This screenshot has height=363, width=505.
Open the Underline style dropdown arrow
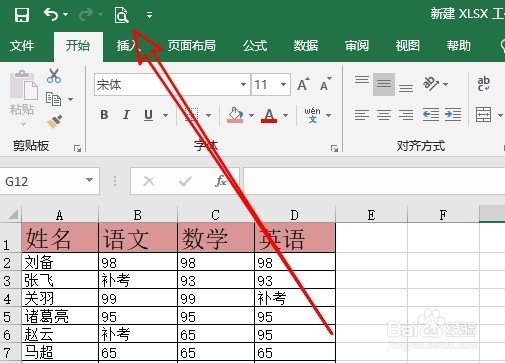click(165, 115)
